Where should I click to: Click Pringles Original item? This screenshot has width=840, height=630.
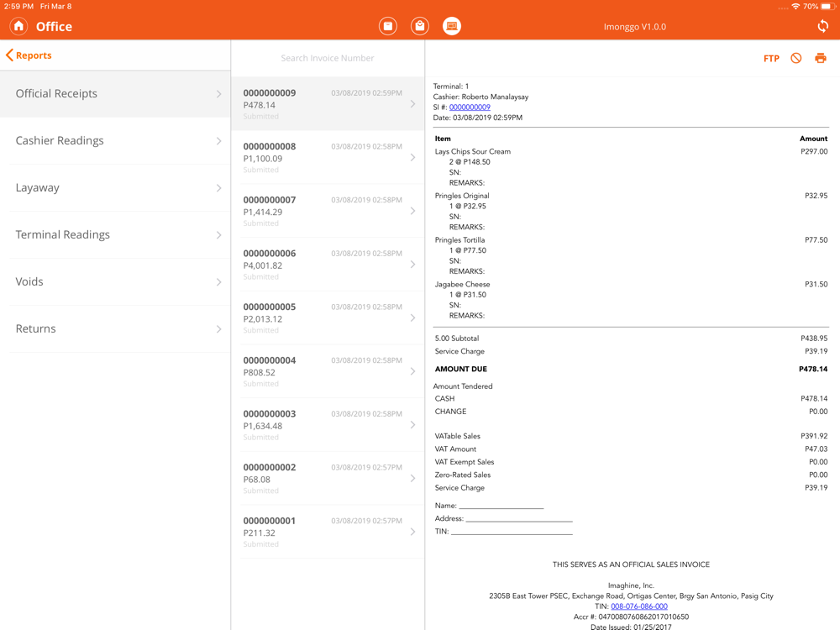point(462,196)
